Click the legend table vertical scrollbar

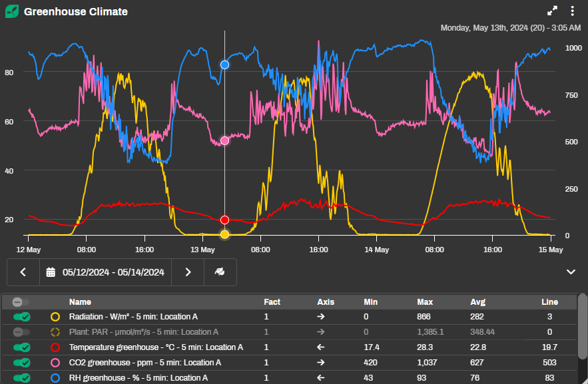click(x=583, y=333)
